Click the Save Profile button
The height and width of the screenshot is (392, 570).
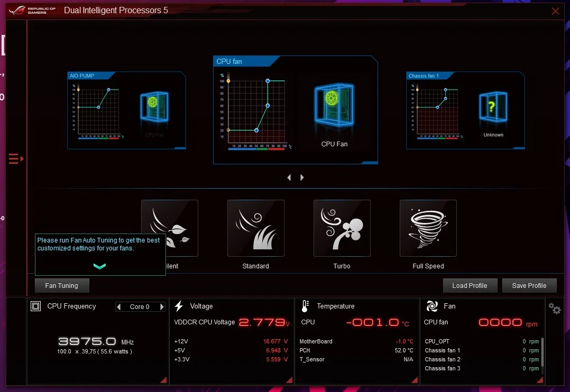(529, 286)
